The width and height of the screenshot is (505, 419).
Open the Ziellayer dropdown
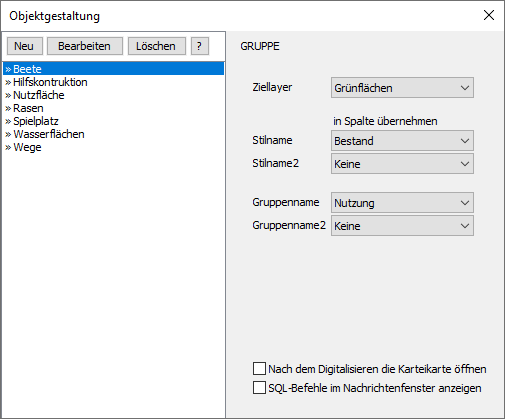402,88
